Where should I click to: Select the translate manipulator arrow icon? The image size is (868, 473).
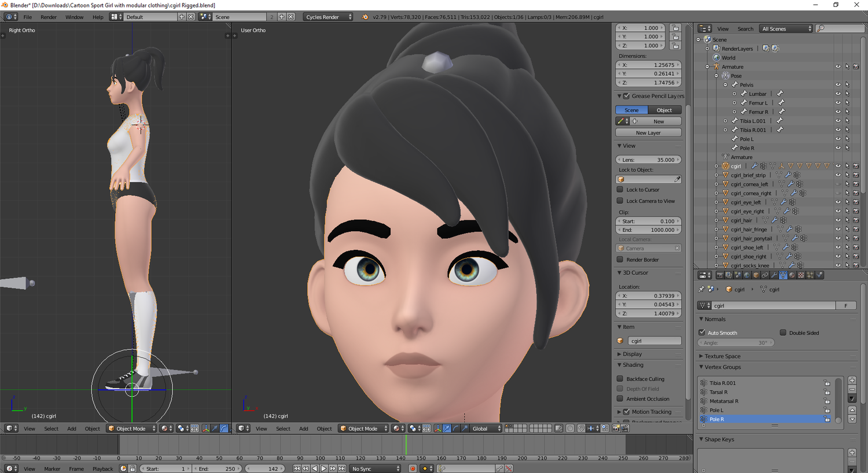click(447, 428)
